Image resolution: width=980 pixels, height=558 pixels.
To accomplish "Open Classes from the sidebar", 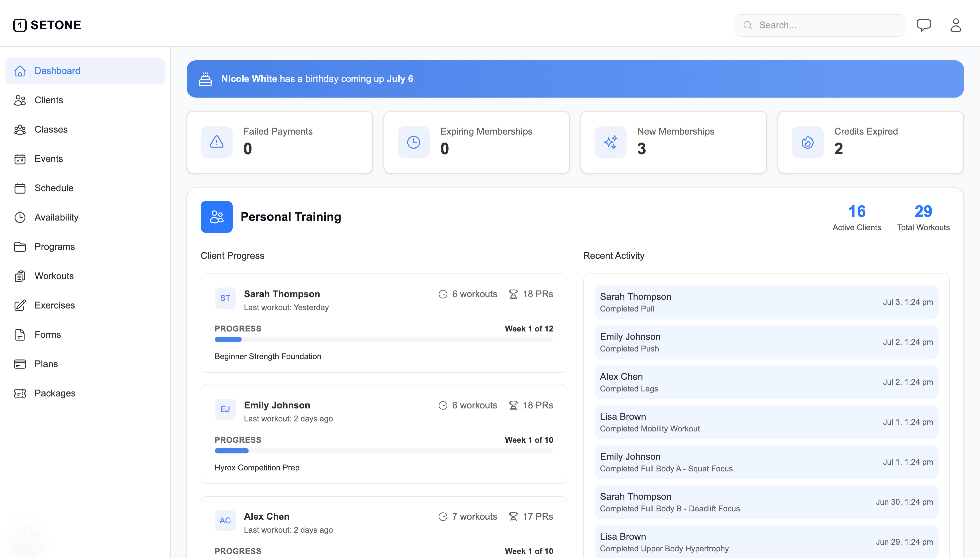I will click(85, 130).
